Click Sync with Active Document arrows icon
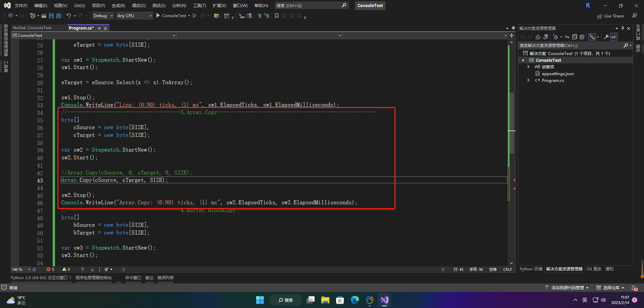644x308 pixels. click(x=567, y=37)
